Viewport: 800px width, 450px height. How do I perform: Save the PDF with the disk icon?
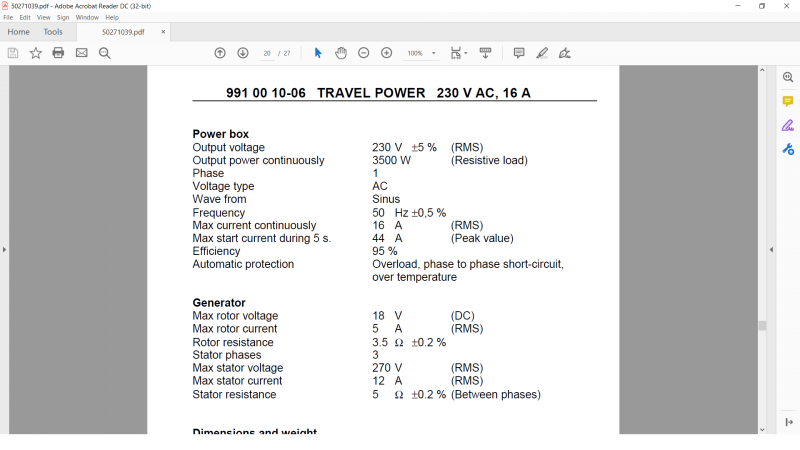click(x=13, y=53)
